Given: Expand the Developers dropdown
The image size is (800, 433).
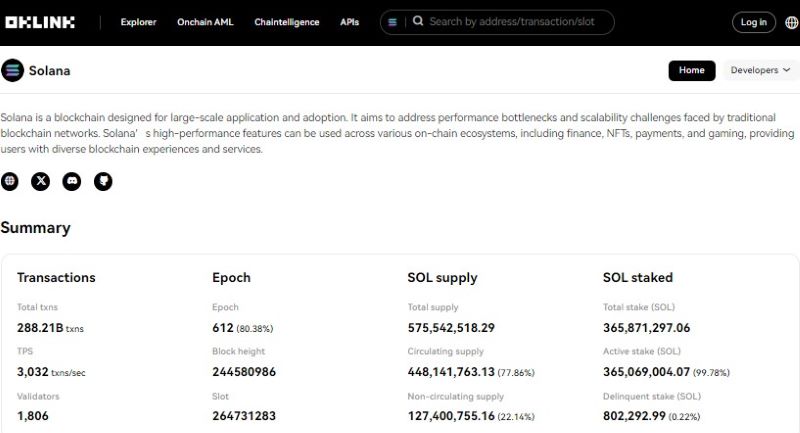Looking at the screenshot, I should 760,71.
